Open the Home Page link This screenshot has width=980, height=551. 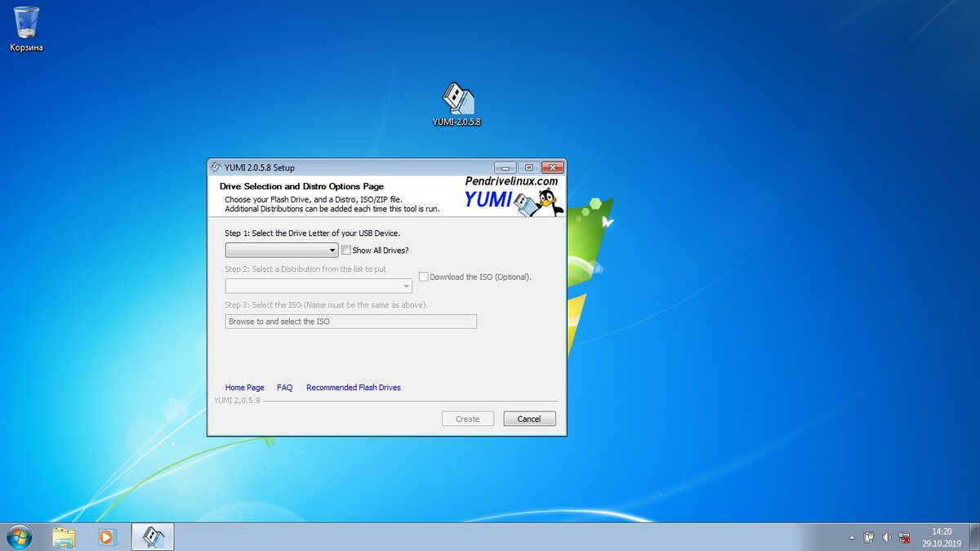tap(245, 388)
